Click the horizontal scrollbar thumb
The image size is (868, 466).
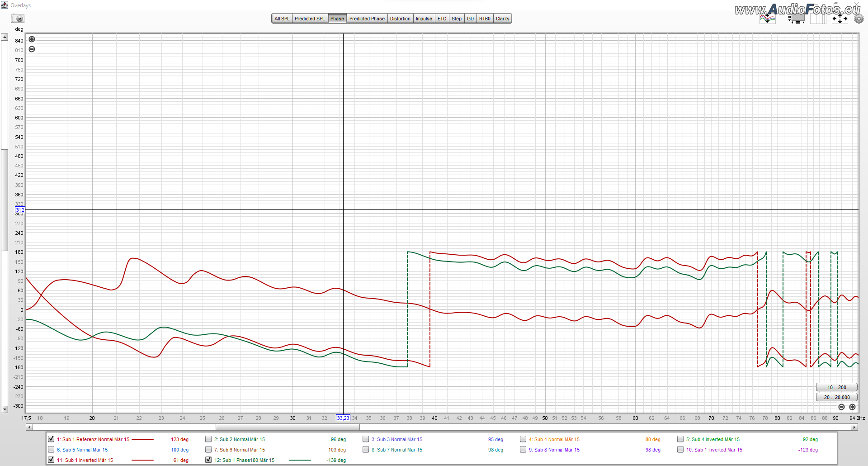pos(288,427)
